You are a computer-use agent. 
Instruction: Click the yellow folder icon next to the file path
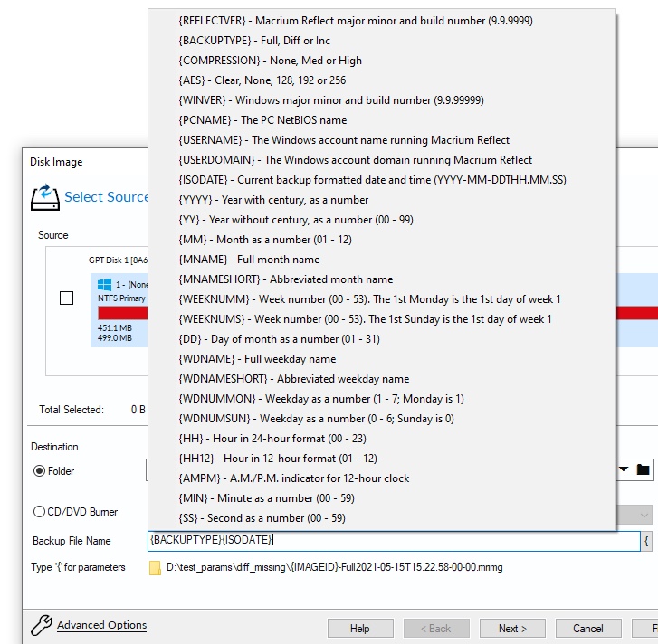(x=156, y=568)
